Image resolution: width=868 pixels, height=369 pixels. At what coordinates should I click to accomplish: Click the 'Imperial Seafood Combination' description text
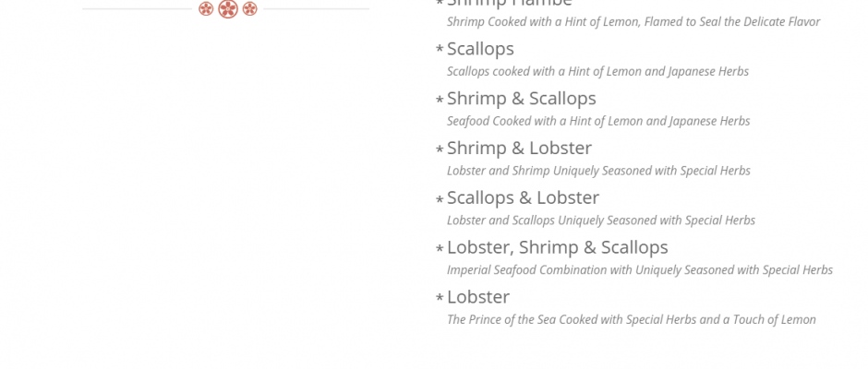click(639, 270)
